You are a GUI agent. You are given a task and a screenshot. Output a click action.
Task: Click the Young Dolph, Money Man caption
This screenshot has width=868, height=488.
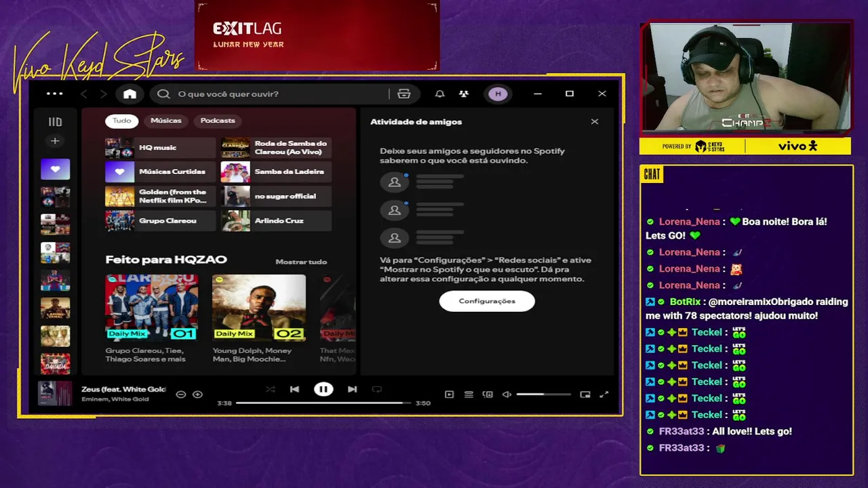click(252, 354)
